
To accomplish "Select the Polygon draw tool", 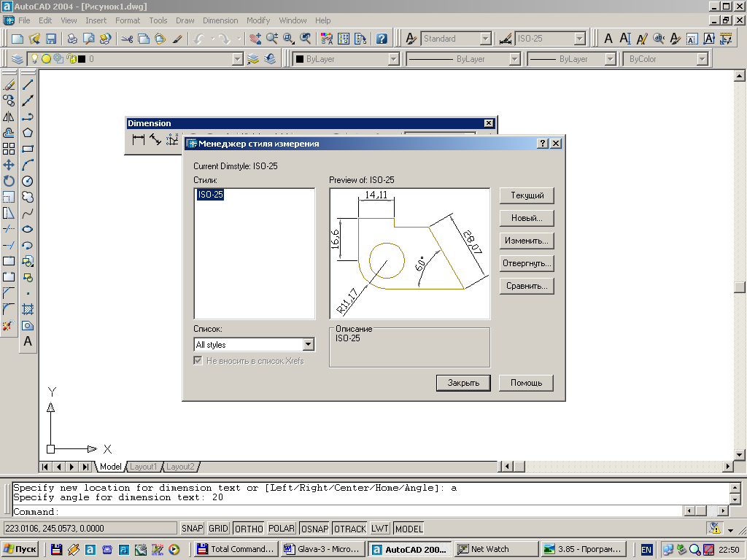I will (28, 133).
